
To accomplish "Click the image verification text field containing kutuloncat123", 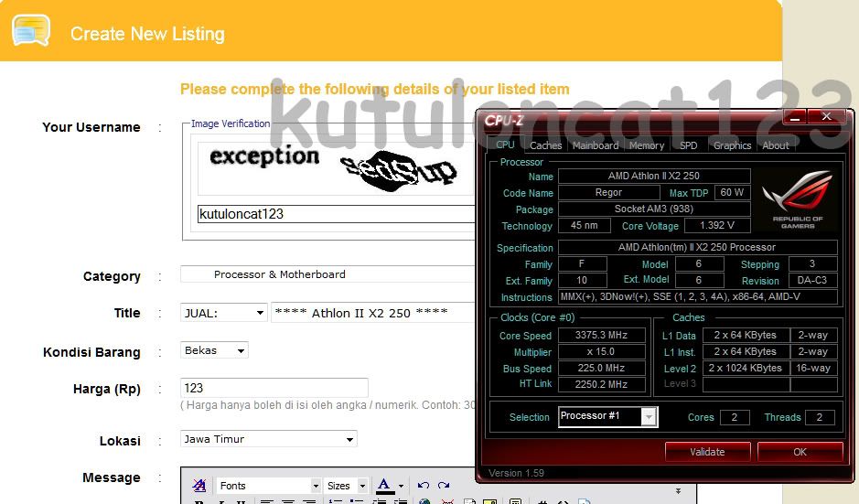I will pyautogui.click(x=336, y=214).
